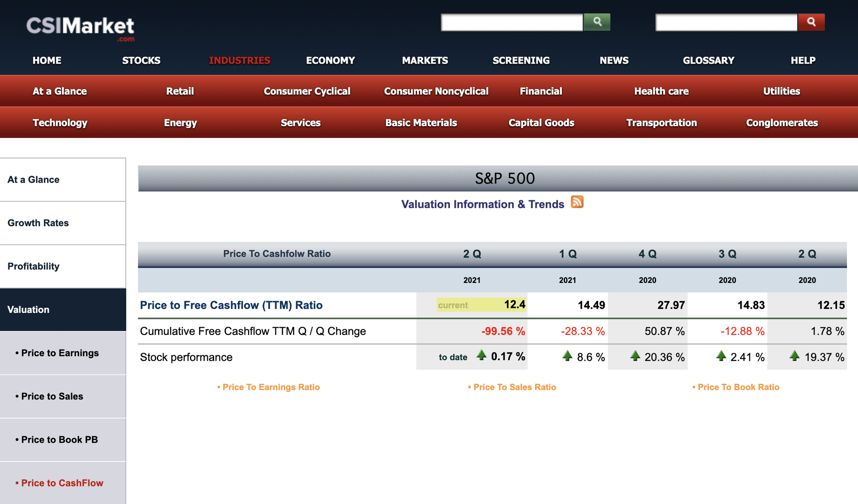Click the CSIMarket logo

[x=80, y=29]
